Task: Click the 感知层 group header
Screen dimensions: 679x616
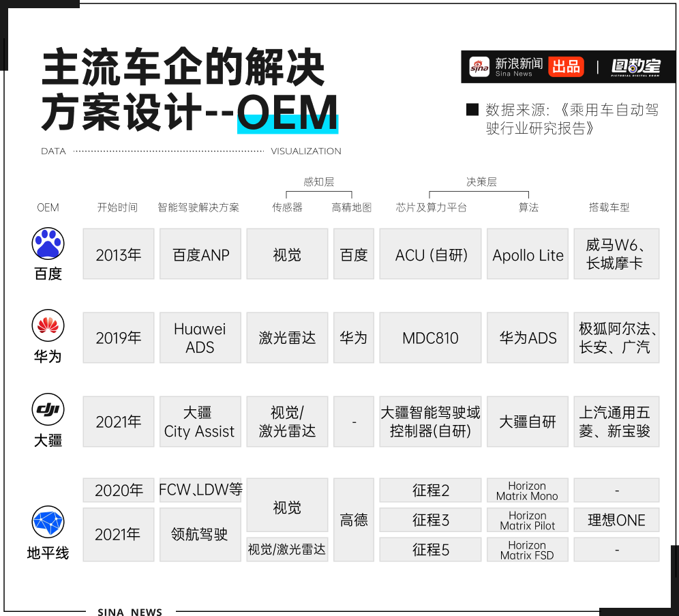Action: point(319,182)
